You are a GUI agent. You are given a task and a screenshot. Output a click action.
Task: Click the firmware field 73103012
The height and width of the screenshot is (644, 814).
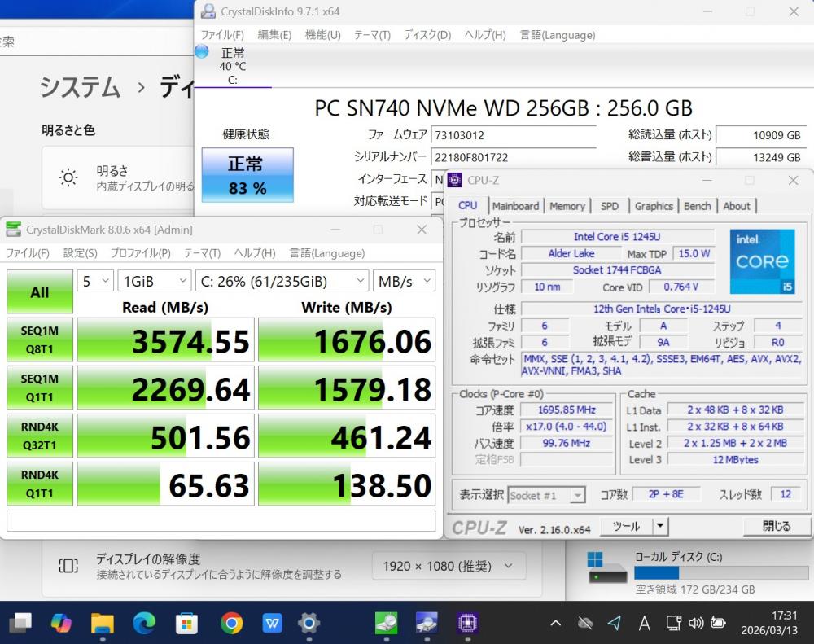click(513, 135)
